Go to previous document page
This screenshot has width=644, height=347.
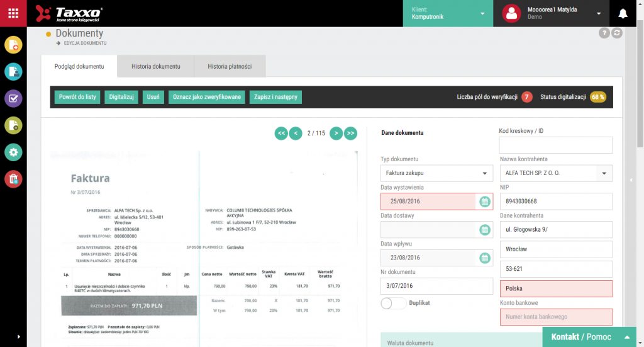pyautogui.click(x=296, y=134)
